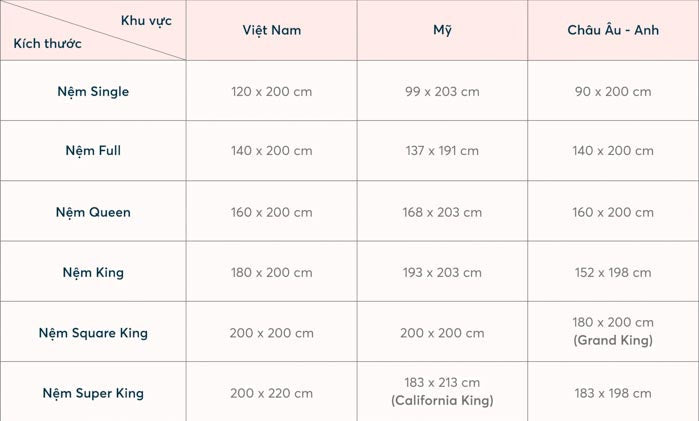Click the Nệm King row label

(x=93, y=272)
